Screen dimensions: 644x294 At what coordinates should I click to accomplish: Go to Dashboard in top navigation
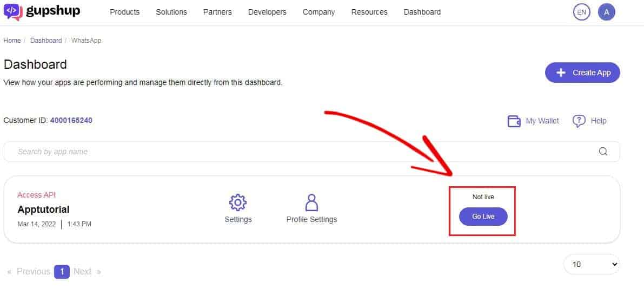tap(422, 12)
